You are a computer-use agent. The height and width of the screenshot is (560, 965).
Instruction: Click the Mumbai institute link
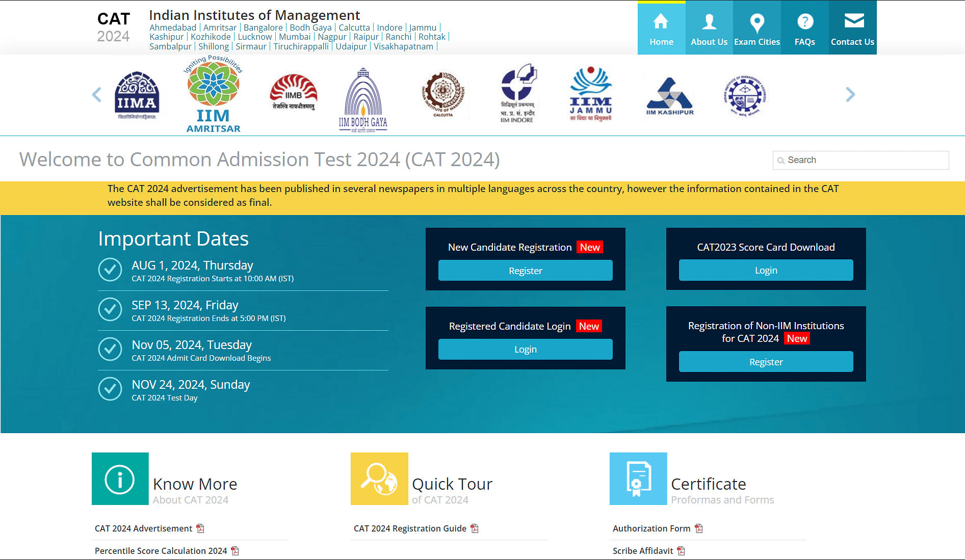tap(295, 37)
